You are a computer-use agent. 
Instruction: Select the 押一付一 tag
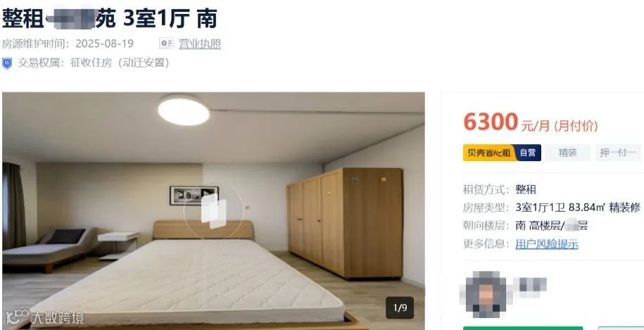(618, 153)
